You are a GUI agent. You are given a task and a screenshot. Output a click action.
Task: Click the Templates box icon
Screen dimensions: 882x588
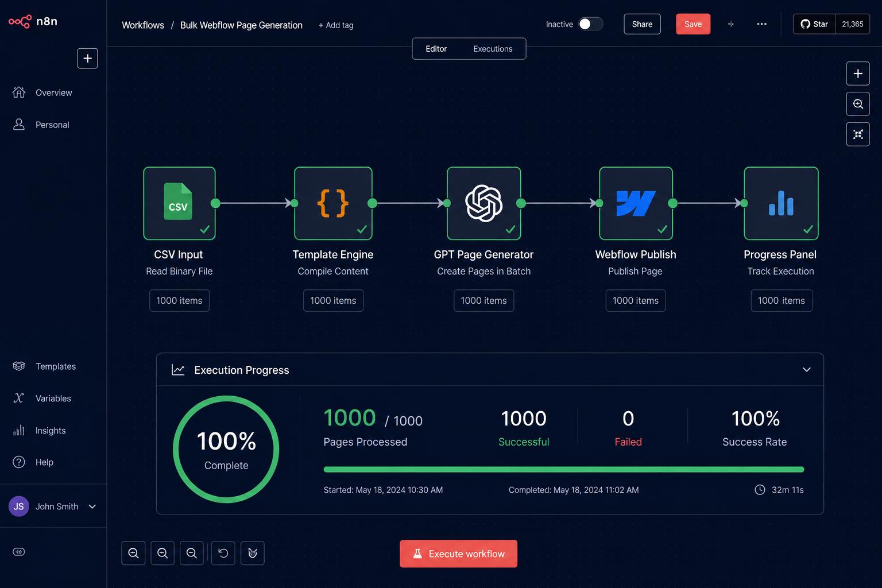click(19, 366)
